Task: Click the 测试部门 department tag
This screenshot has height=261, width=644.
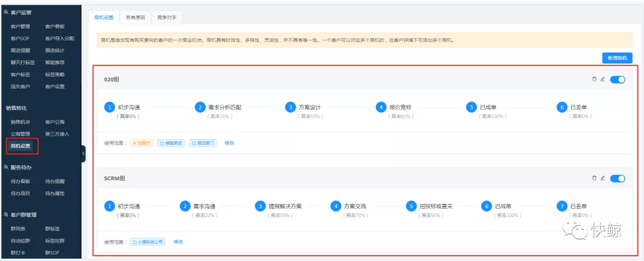Action: click(x=203, y=143)
